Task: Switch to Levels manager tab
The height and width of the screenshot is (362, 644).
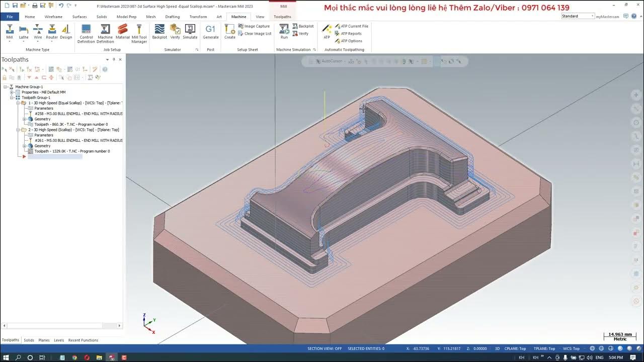Action: (x=59, y=340)
